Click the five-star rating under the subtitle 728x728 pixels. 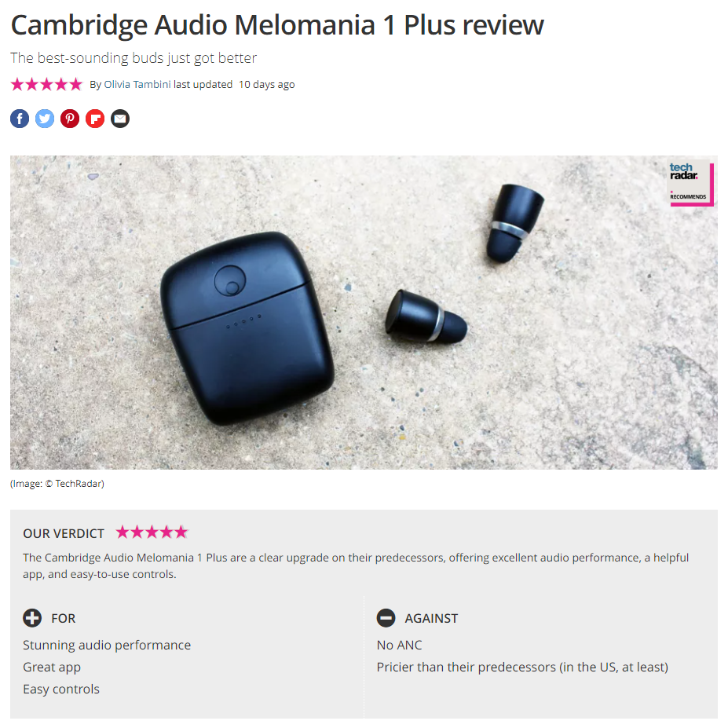(x=46, y=85)
